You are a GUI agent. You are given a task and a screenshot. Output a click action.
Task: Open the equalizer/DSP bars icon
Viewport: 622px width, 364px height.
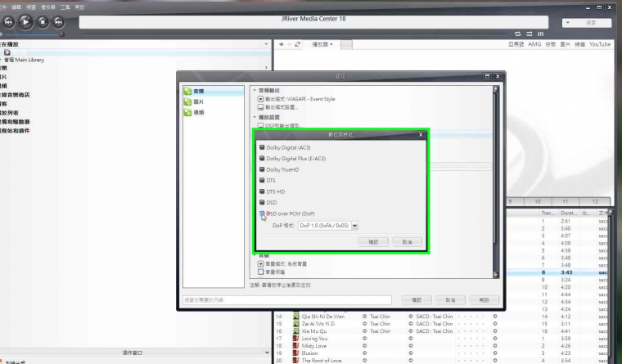(541, 34)
